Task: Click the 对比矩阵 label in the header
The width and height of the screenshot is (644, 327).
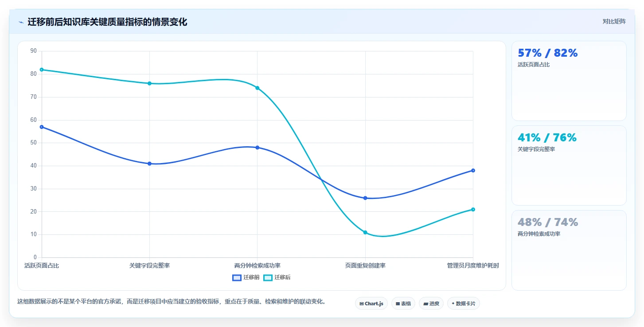Action: [614, 22]
